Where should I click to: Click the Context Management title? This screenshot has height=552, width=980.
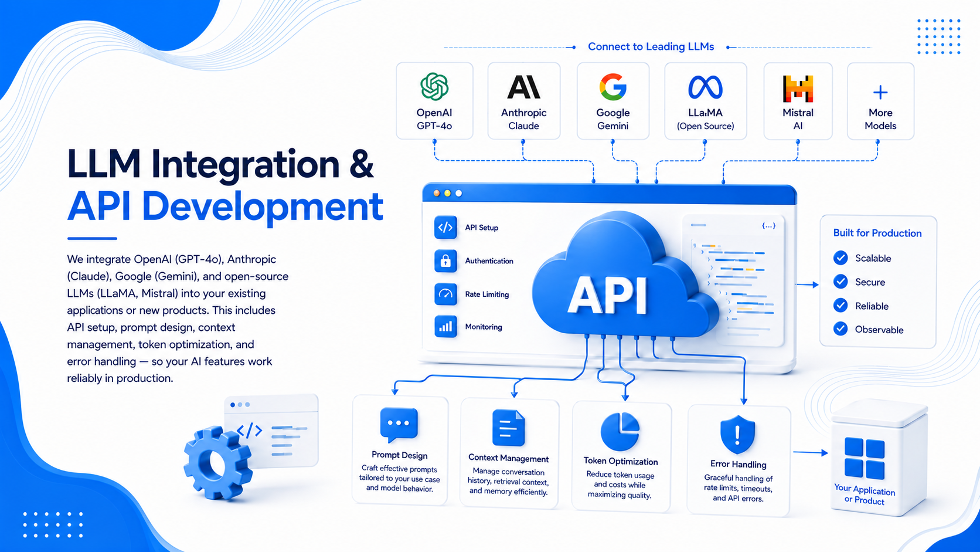508,458
